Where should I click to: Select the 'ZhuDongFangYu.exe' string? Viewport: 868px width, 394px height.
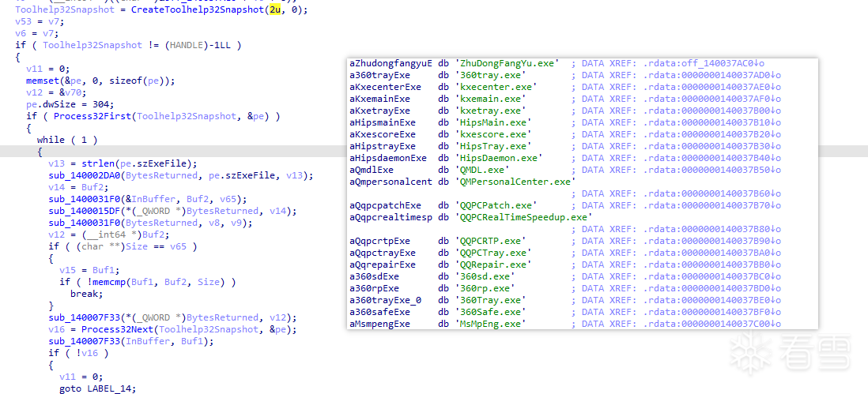pyautogui.click(x=507, y=63)
